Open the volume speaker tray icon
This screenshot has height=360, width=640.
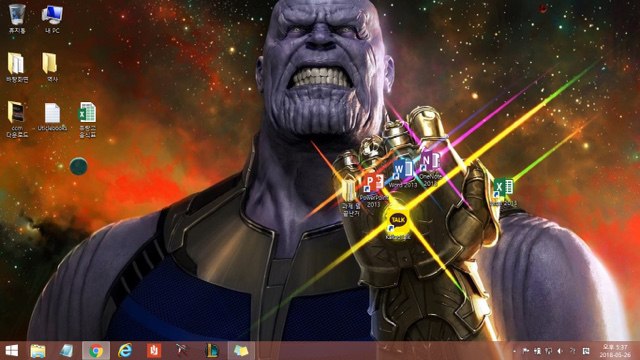click(x=560, y=351)
